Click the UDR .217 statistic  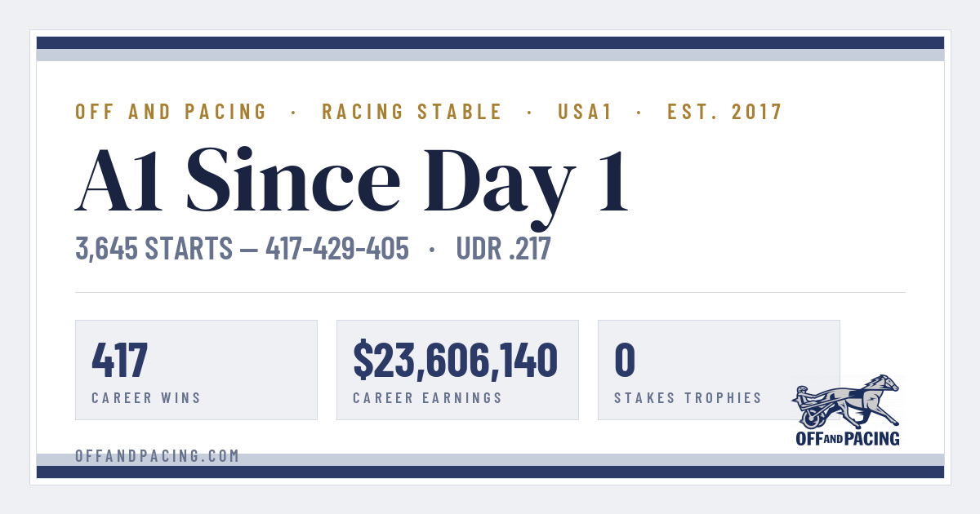[x=504, y=249]
